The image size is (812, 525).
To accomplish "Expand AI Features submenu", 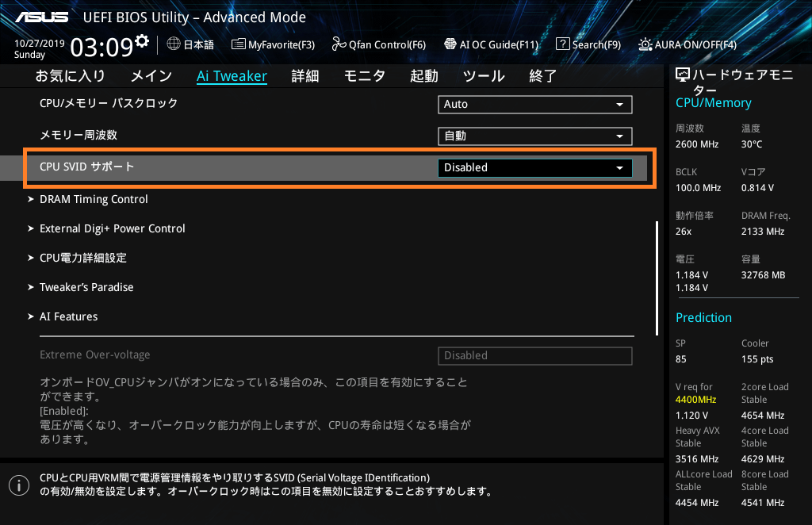I will (68, 316).
